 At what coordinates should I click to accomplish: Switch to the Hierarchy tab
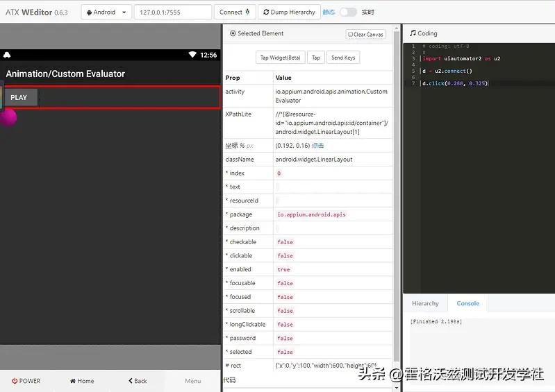coord(425,303)
